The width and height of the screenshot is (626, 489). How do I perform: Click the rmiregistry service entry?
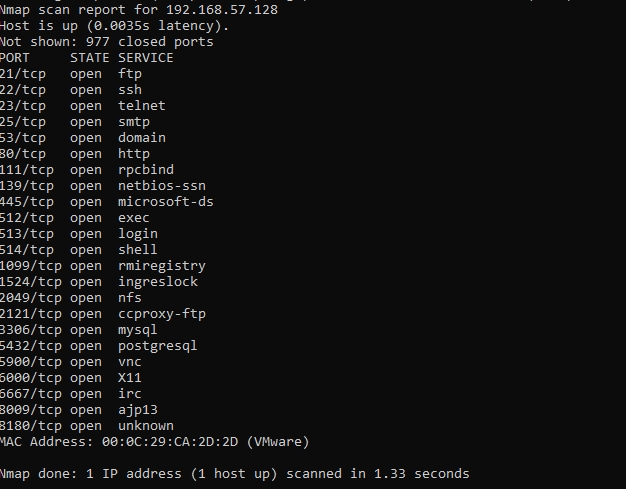162,266
